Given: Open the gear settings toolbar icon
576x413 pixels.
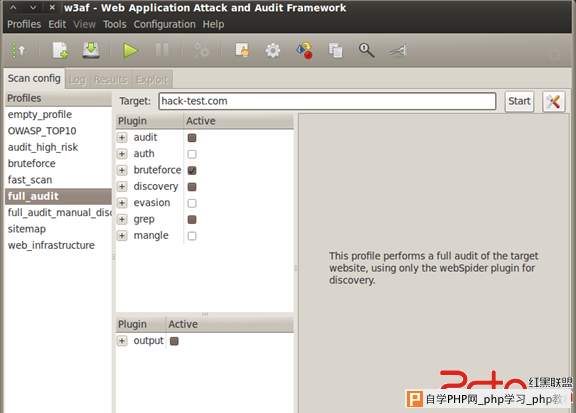Looking at the screenshot, I should click(x=273, y=51).
